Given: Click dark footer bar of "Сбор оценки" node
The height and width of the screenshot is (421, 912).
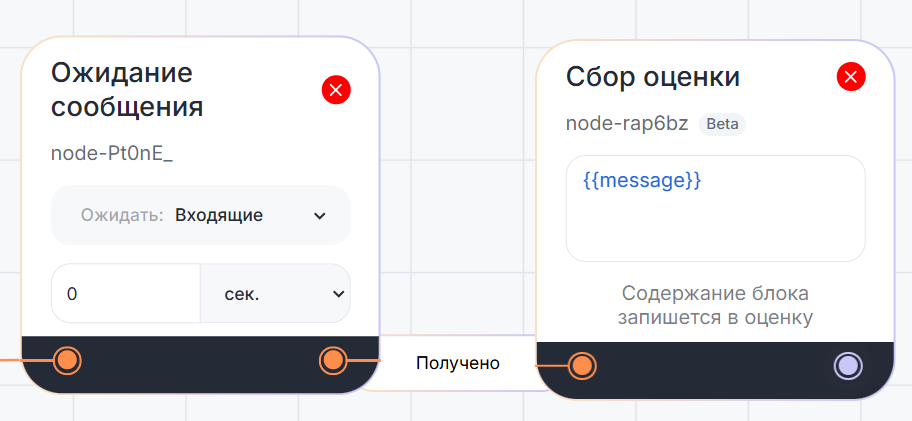Looking at the screenshot, I should tap(715, 368).
